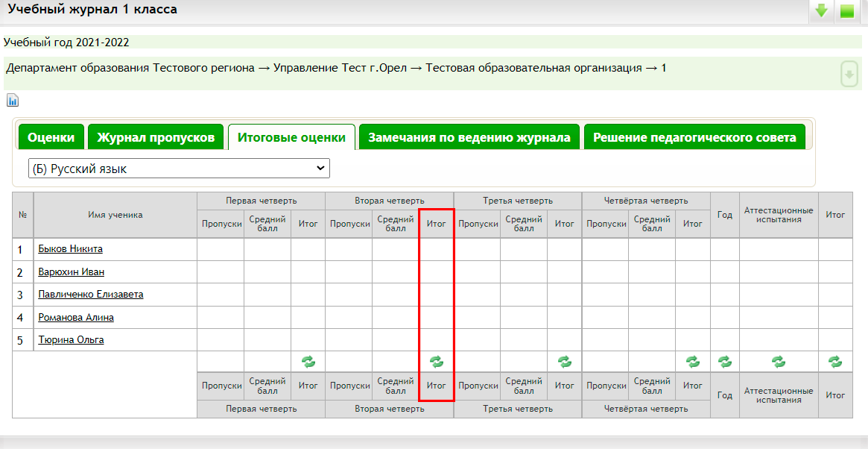Open the small chart report icon

(x=13, y=101)
